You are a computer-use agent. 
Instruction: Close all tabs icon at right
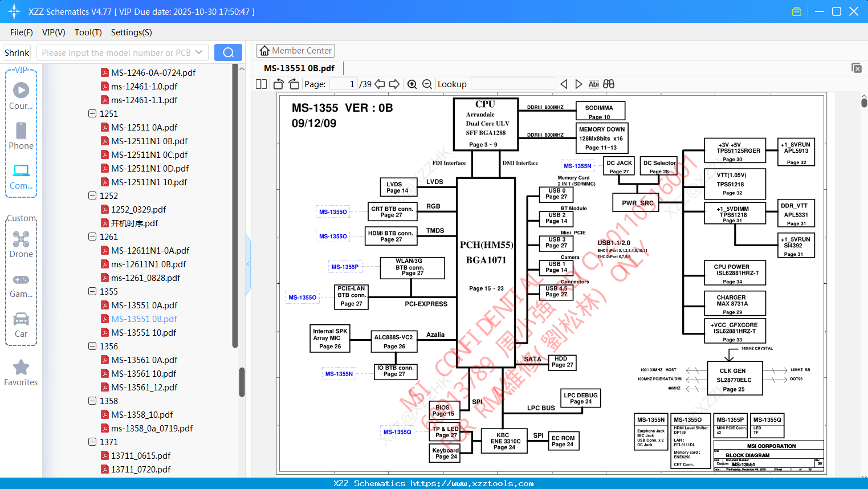pyautogui.click(x=857, y=68)
